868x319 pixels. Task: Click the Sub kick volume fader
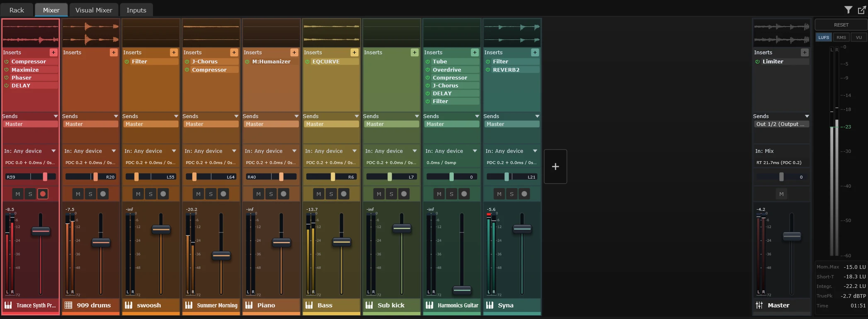pyautogui.click(x=402, y=228)
